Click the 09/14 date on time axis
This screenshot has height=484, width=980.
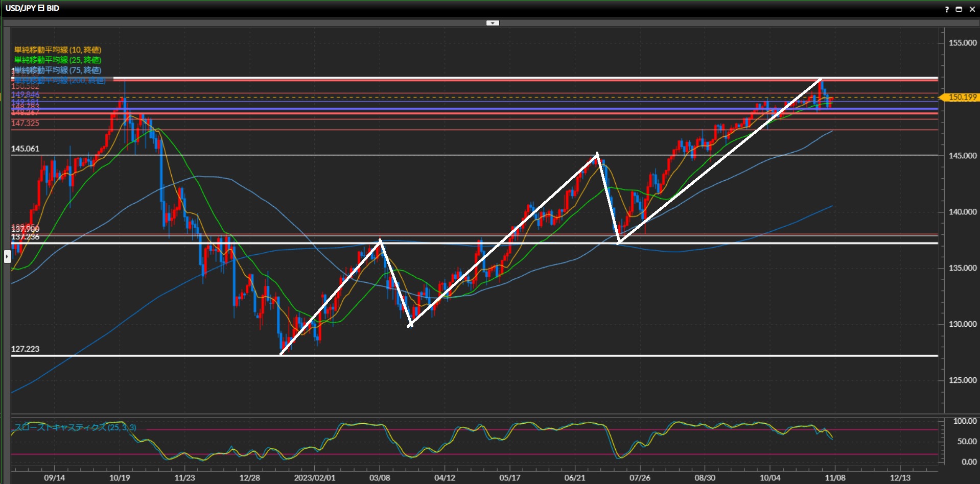pyautogui.click(x=54, y=478)
